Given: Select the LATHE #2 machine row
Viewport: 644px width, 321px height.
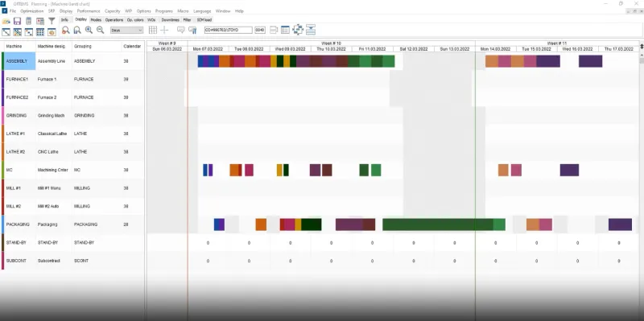Looking at the screenshot, I should (74, 152).
